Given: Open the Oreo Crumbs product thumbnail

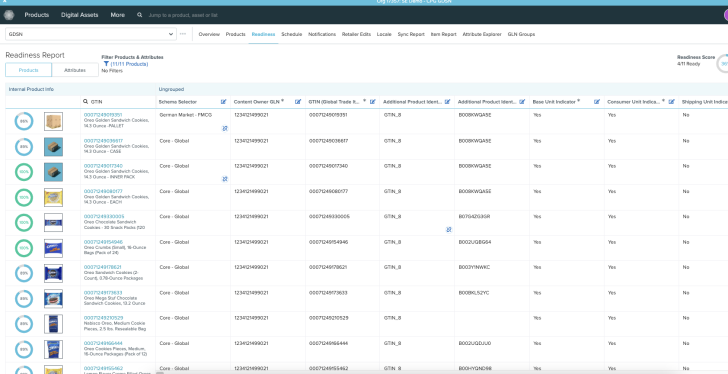Looking at the screenshot, I should (53, 248).
